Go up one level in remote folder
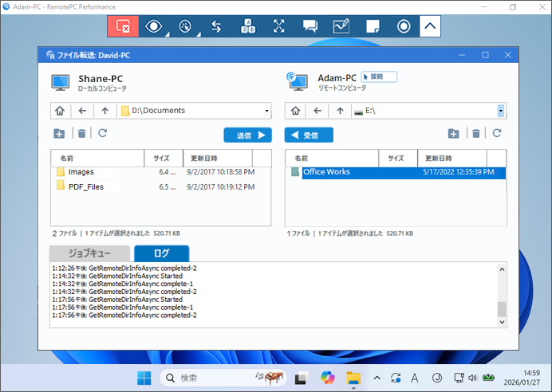Image resolution: width=552 pixels, height=392 pixels. (340, 111)
